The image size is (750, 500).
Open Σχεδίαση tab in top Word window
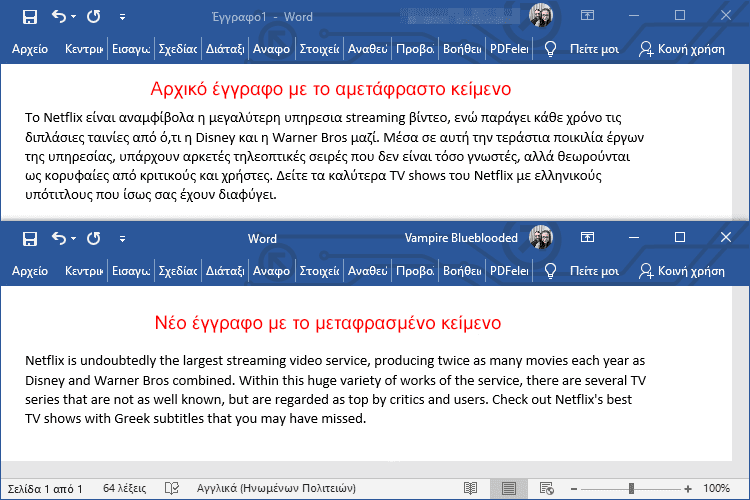178,49
